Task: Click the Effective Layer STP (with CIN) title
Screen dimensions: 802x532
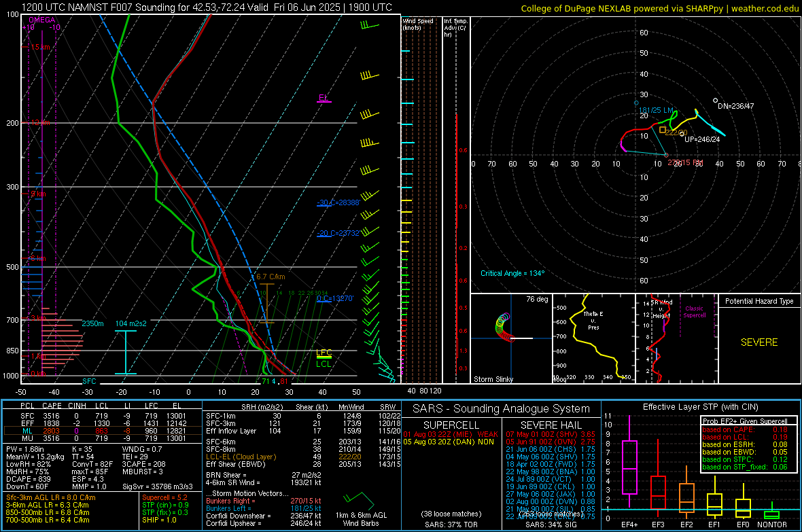Action: [700, 407]
